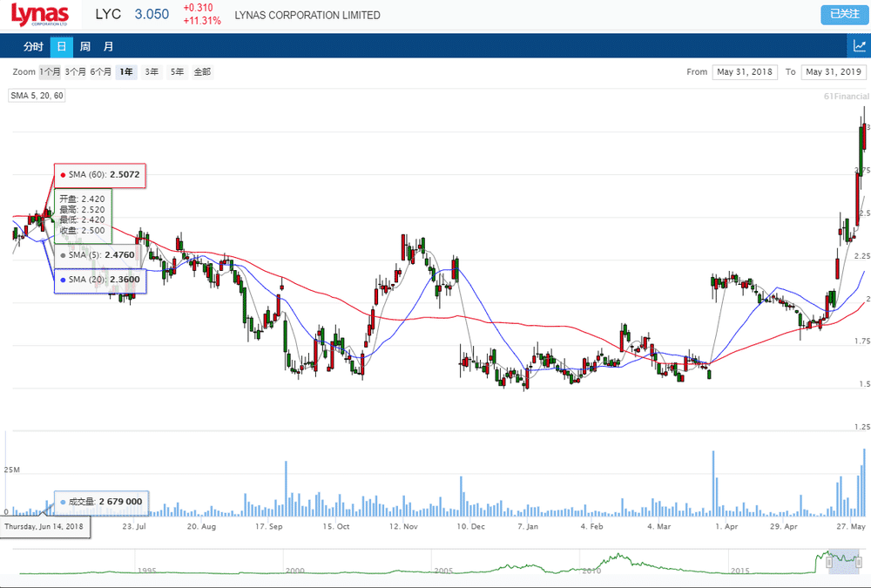The height and width of the screenshot is (588, 871).
Task: Click the 7. Jan axis date label
Action: pos(528,526)
